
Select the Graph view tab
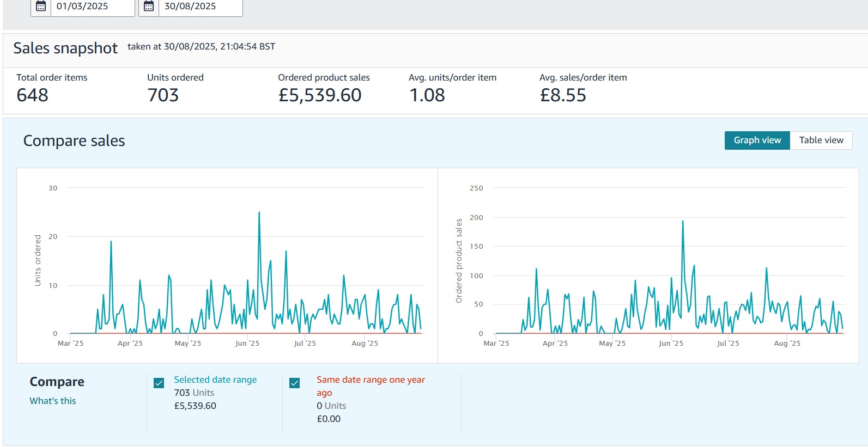click(757, 140)
